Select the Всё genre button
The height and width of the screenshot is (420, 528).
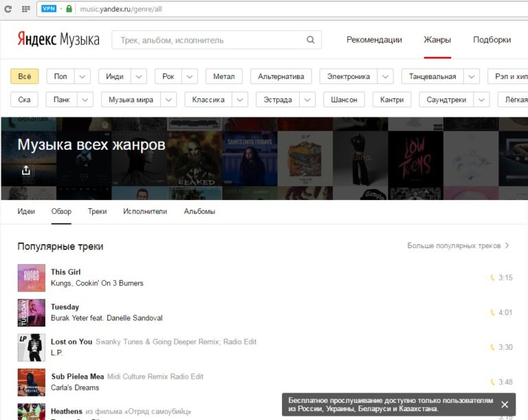25,76
